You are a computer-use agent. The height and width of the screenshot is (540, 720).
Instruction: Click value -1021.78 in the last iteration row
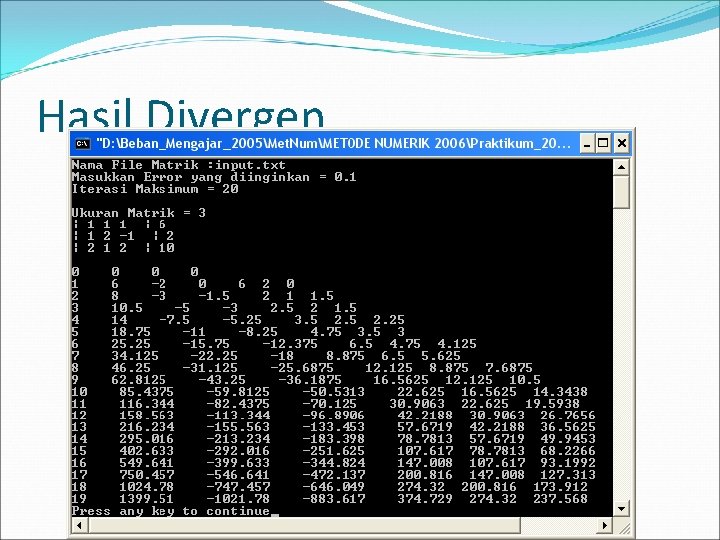pos(238,499)
